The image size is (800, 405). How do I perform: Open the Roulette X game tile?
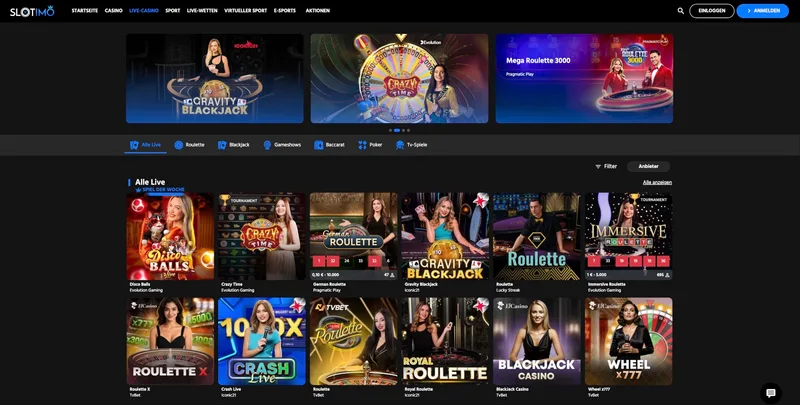(170, 341)
